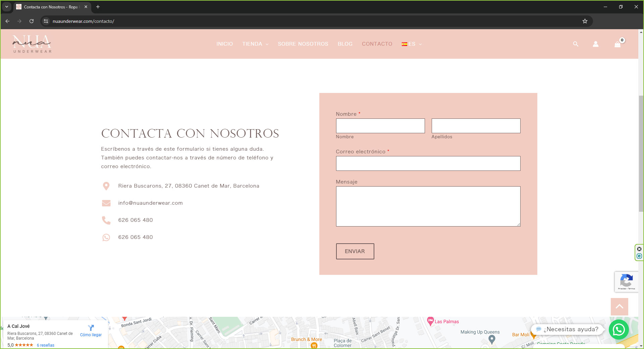Image resolution: width=644 pixels, height=349 pixels.
Task: Open the ES language selector
Action: 412,44
